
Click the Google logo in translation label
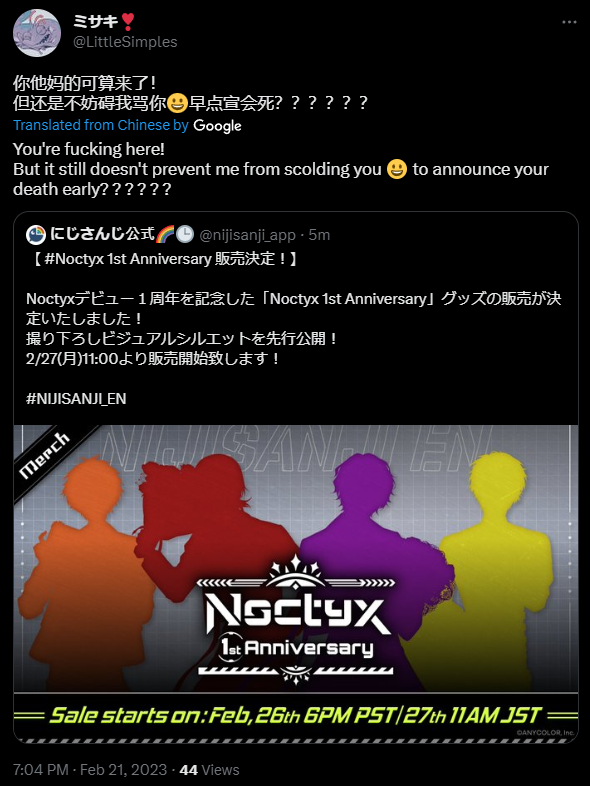(x=218, y=126)
